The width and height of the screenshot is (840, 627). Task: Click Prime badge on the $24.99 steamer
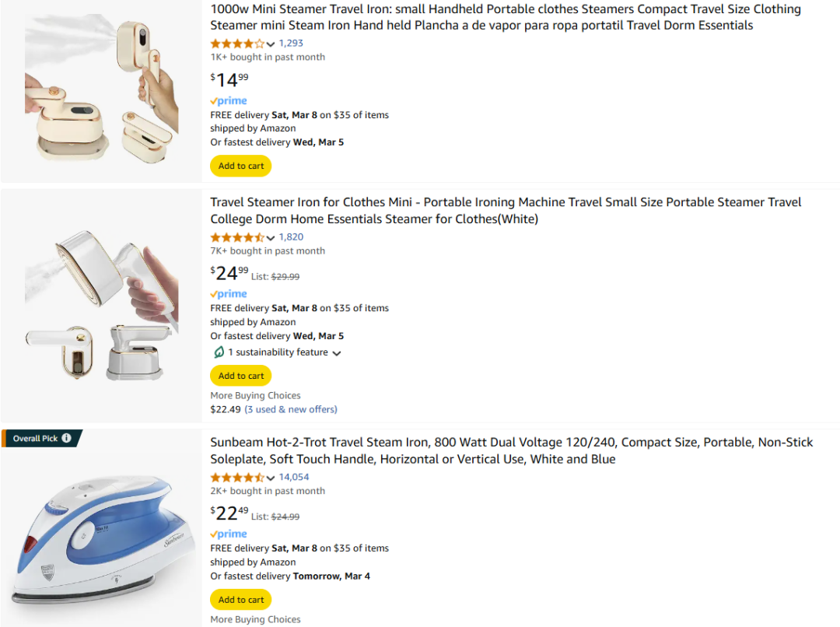[229, 294]
